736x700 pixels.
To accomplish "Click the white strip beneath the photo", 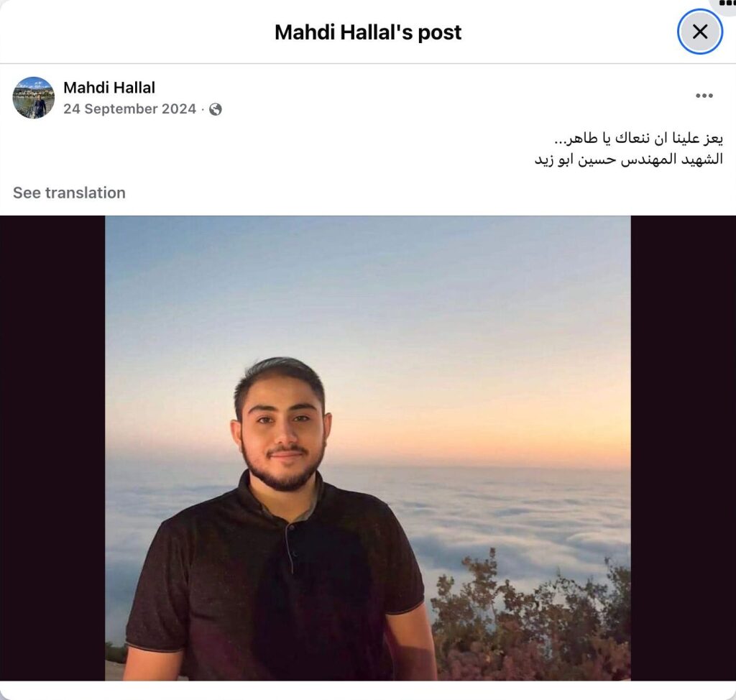I will pyautogui.click(x=368, y=690).
